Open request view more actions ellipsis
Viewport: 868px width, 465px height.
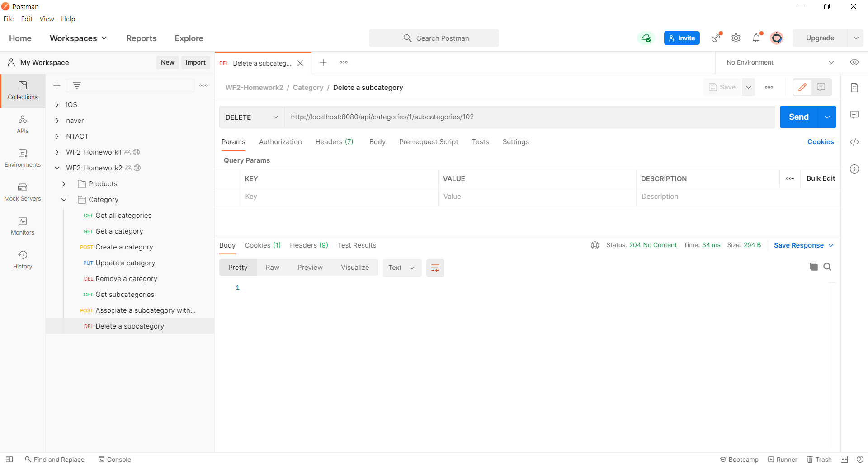point(769,87)
